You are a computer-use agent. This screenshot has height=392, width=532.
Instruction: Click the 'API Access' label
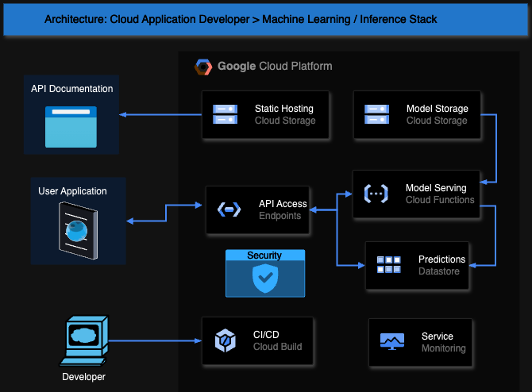[283, 204]
